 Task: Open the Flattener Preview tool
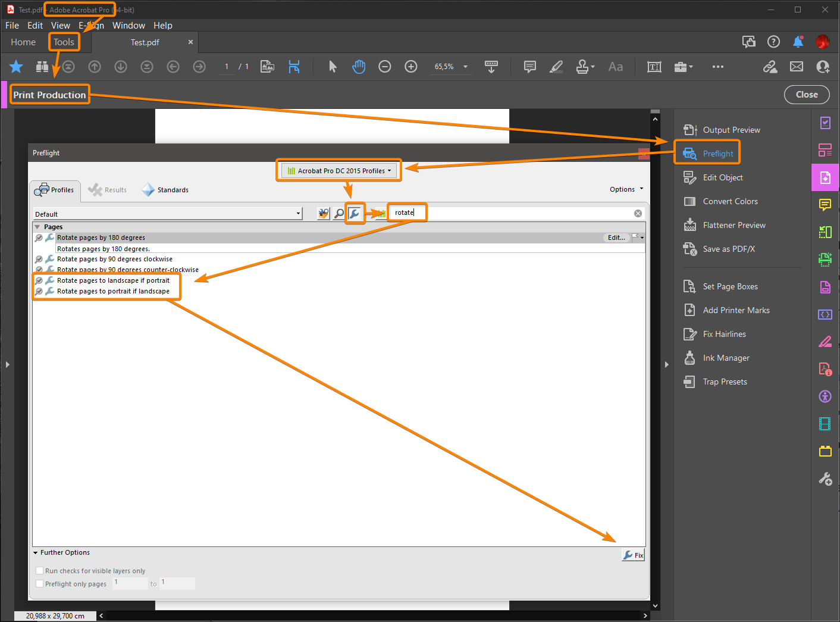tap(734, 225)
